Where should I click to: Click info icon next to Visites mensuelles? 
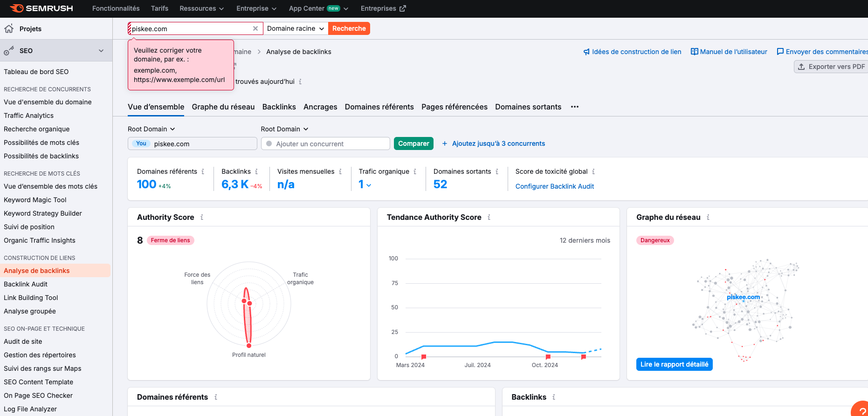pyautogui.click(x=340, y=171)
